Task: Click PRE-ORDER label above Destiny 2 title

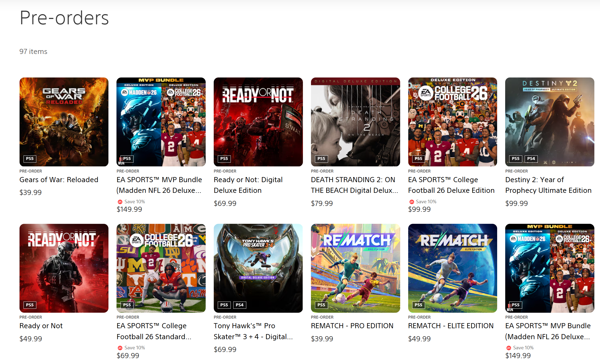Action: click(517, 171)
